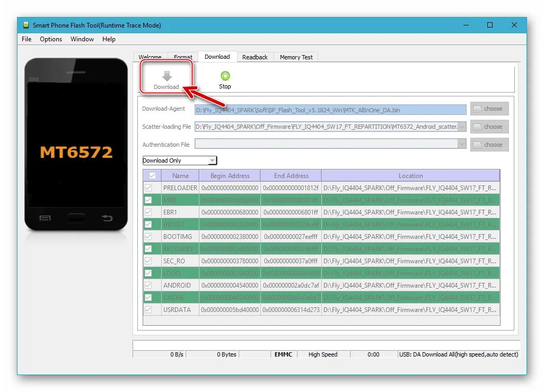Viewport: 544px width, 392px height.
Task: Click choose button for Scatter-loading File
Action: pyautogui.click(x=489, y=127)
